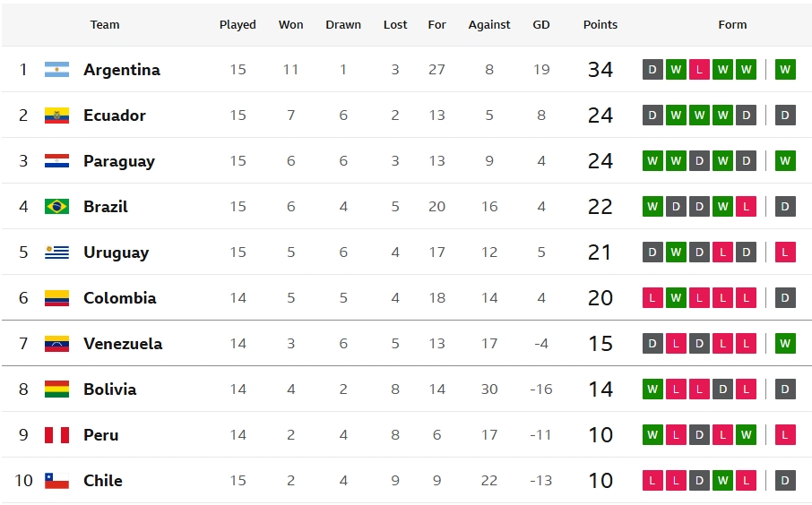Click the Bolivia flag icon
The image size is (812, 505).
[x=56, y=389]
